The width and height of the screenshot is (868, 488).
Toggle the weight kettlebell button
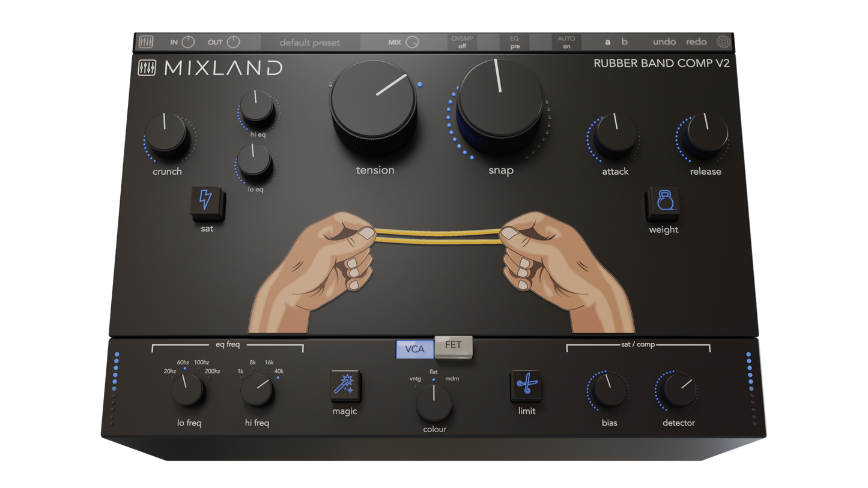(x=664, y=202)
